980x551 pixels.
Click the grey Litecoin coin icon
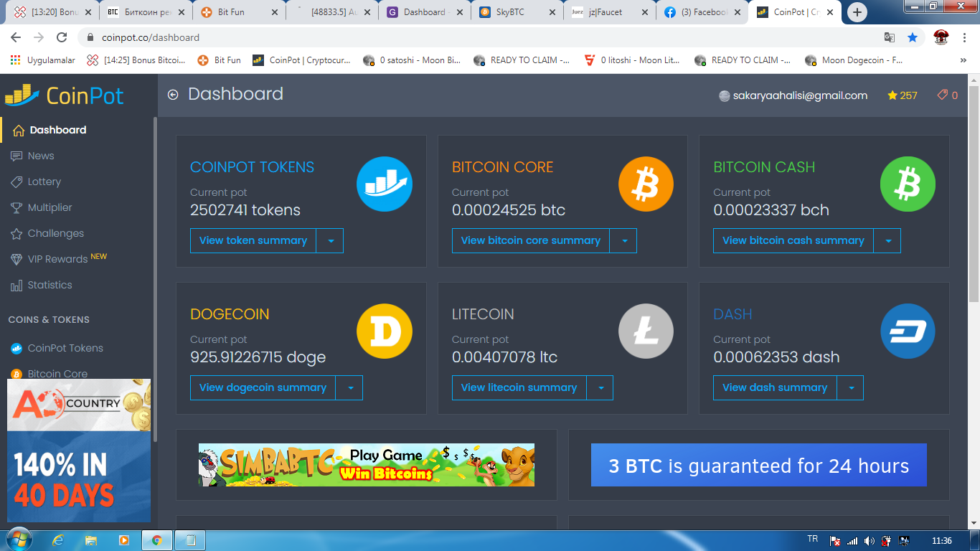[646, 331]
